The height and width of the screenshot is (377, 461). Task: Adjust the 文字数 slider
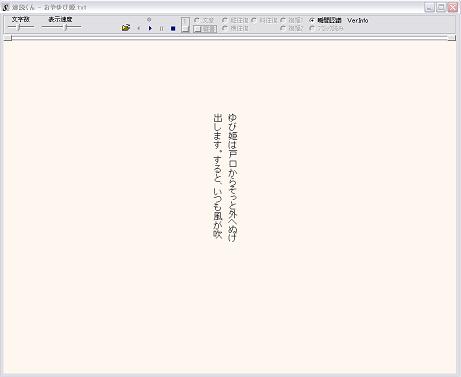(x=21, y=28)
